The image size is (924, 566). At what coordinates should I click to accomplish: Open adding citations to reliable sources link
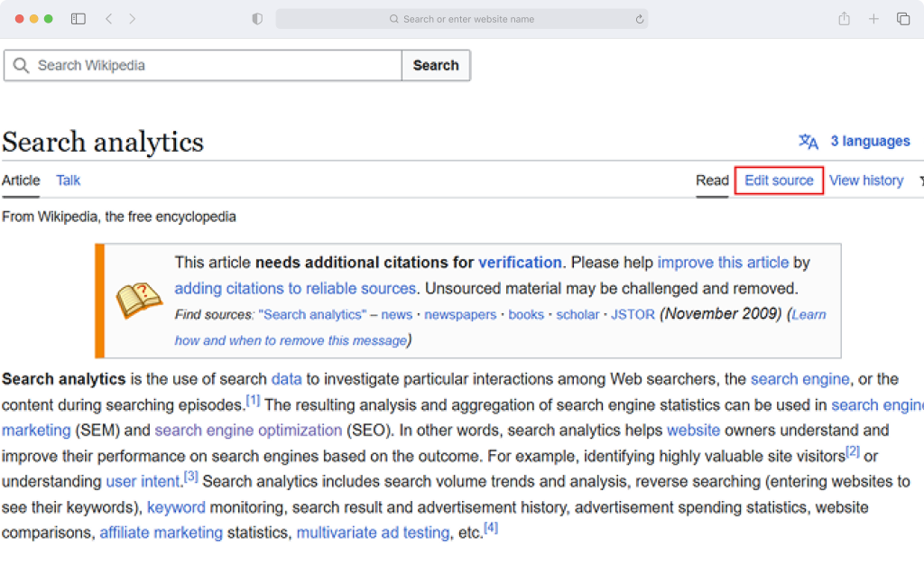[295, 288]
